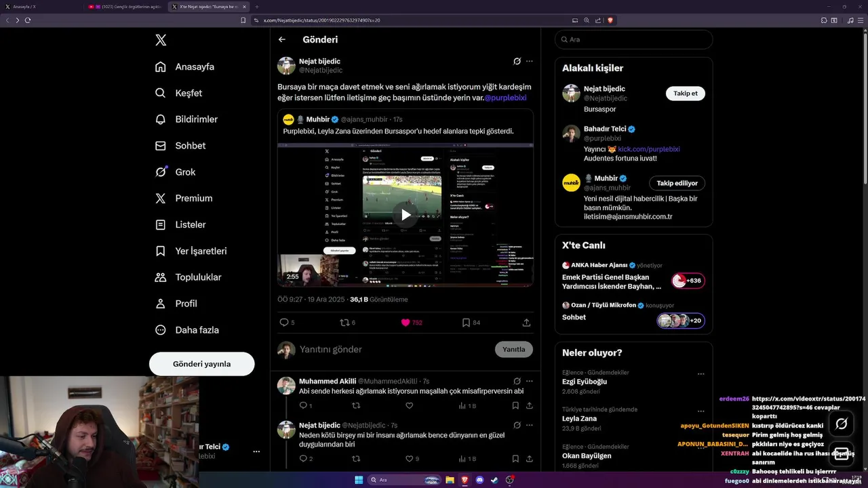Click Grok icon on Nejat bijedic's post
Viewport: 868px width, 488px height.
517,61
